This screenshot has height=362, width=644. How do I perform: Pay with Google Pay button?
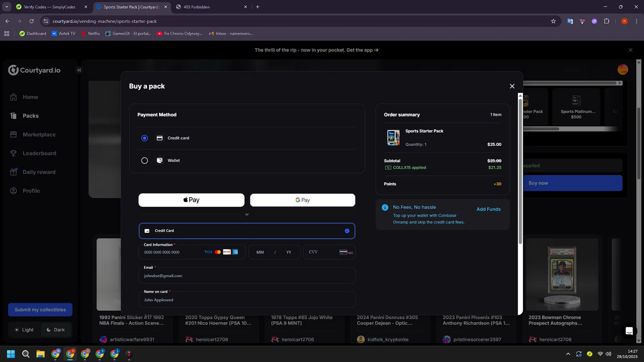coord(303,200)
